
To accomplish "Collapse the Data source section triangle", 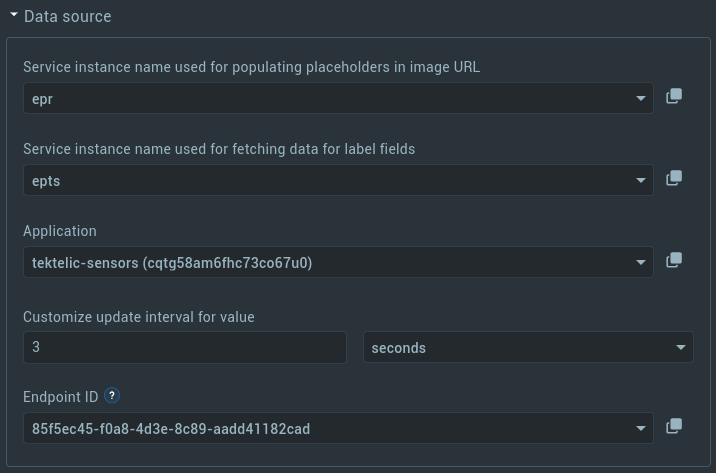I will 14,15.
